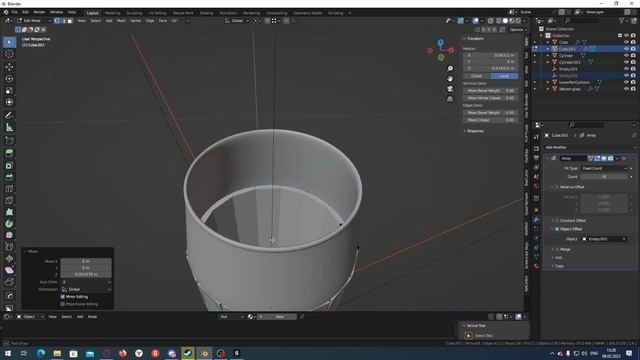Select the Edge Slide tool

9,247
